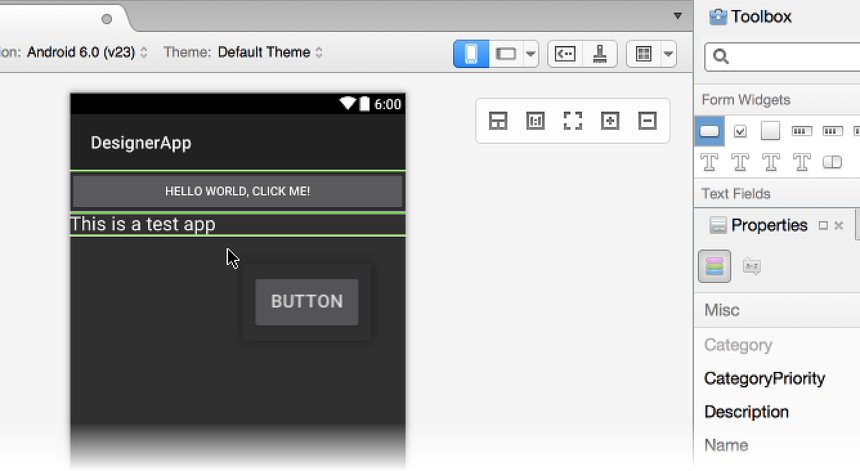Open the Default Theme selector
The width and height of the screenshot is (860, 471).
point(270,52)
